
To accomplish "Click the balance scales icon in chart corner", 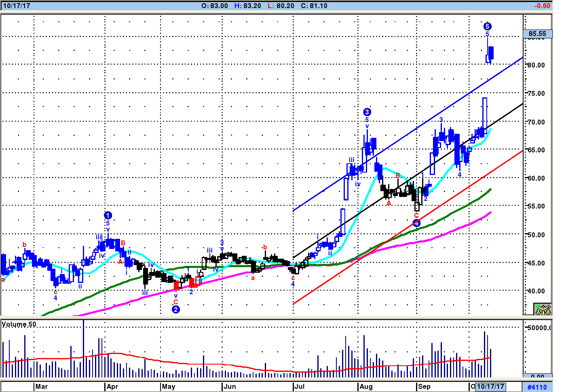I will click(543, 309).
